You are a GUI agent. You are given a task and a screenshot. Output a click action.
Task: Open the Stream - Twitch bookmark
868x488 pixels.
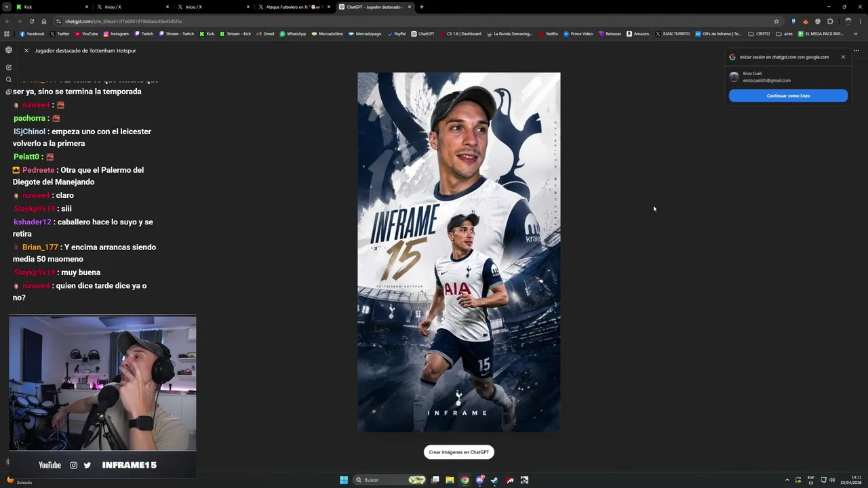[176, 34]
